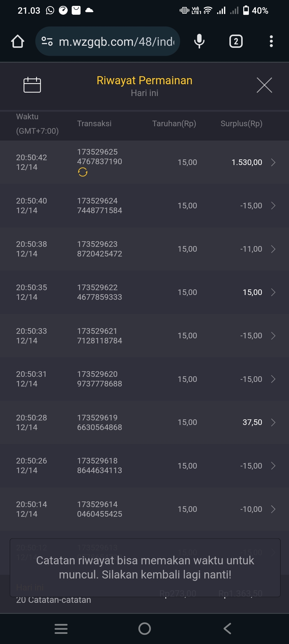
Task: Expand the 20:50:40 transaction row chevron
Action: pos(273,206)
